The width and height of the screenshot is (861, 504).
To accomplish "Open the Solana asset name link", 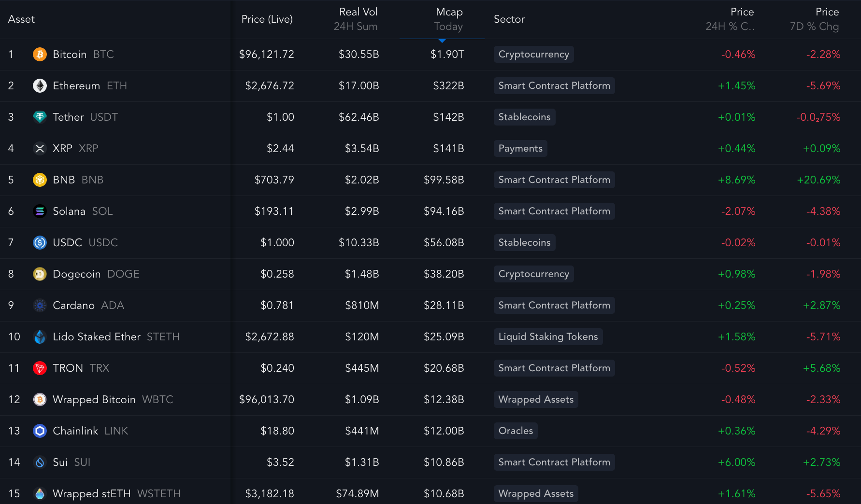I will click(x=69, y=211).
